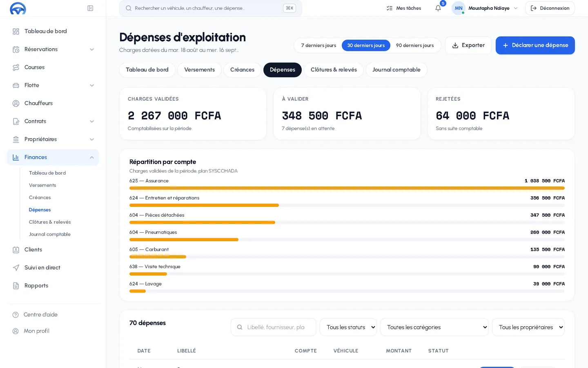The height and width of the screenshot is (368, 588).
Task: Switch to the Créances tab
Action: (x=242, y=70)
